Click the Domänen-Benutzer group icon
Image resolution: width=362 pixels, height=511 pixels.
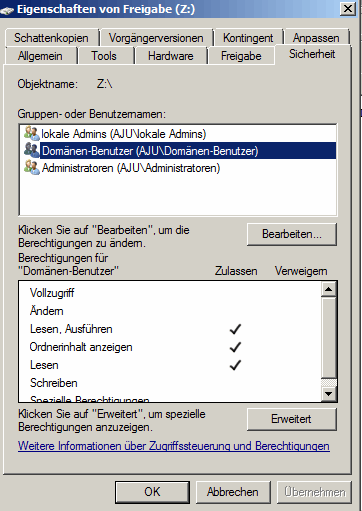tap(32, 150)
